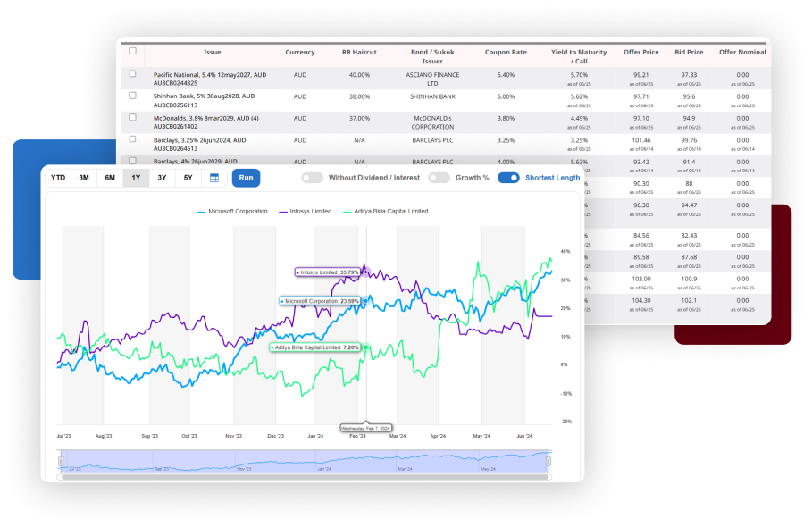The width and height of the screenshot is (812, 527).
Task: Click the blue Run button
Action: (x=246, y=178)
